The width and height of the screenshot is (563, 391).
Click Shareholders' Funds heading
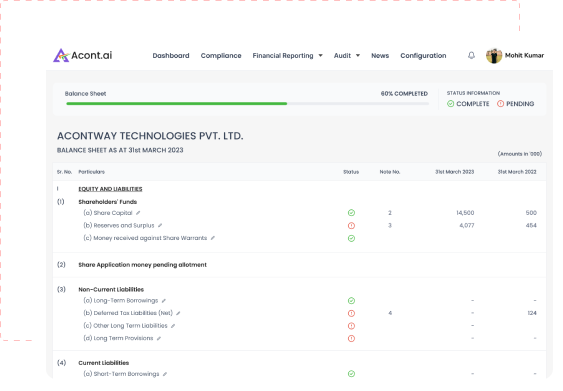pos(108,202)
